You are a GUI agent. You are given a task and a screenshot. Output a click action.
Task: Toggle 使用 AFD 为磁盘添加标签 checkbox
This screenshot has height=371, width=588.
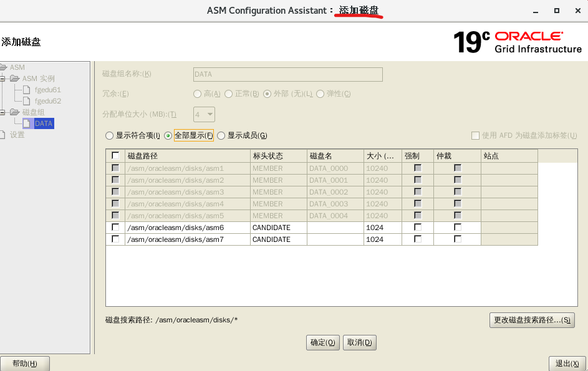(476, 135)
